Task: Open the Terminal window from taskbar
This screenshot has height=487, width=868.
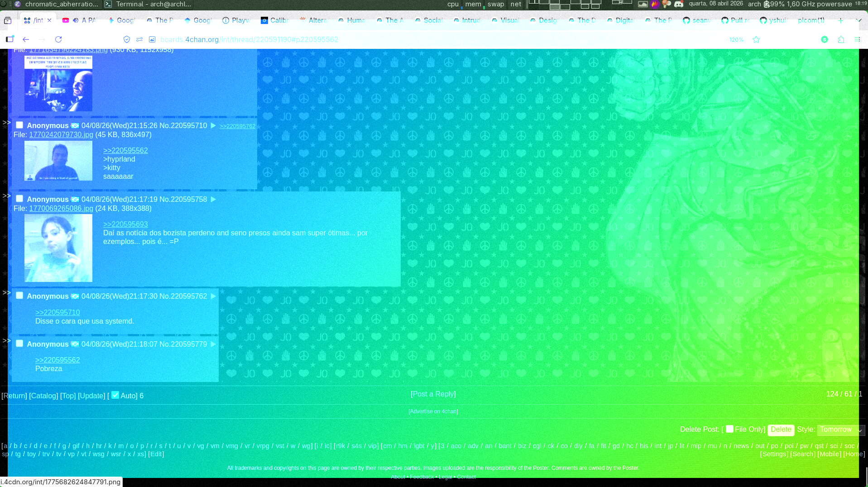Action: pos(148,4)
